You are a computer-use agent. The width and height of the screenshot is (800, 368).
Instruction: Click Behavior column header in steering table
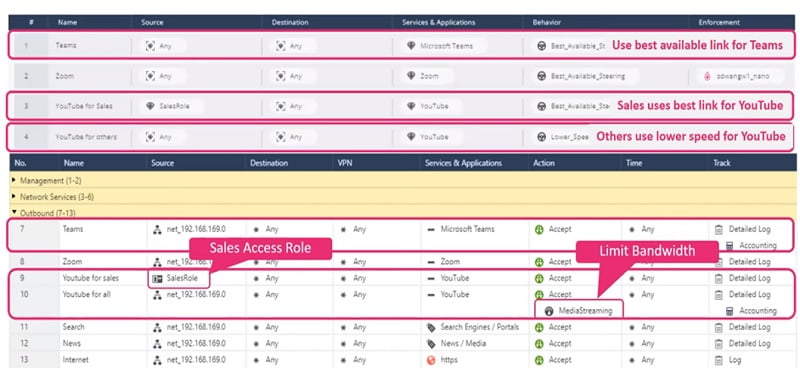click(546, 22)
